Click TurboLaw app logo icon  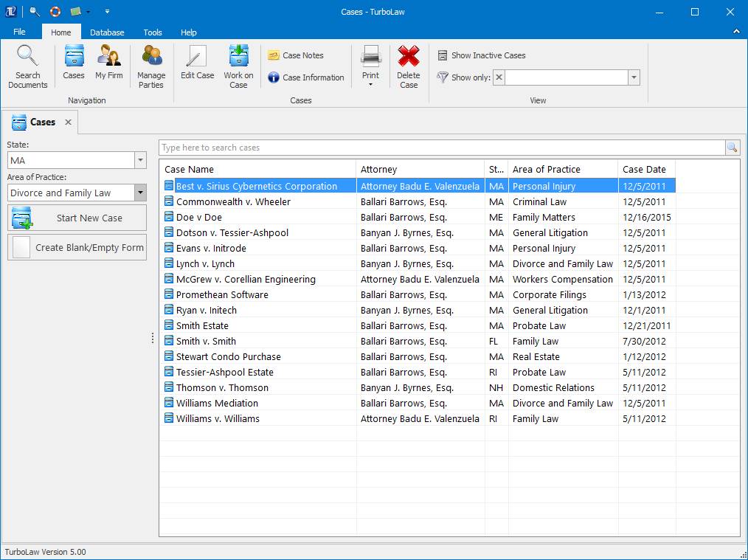pos(10,12)
